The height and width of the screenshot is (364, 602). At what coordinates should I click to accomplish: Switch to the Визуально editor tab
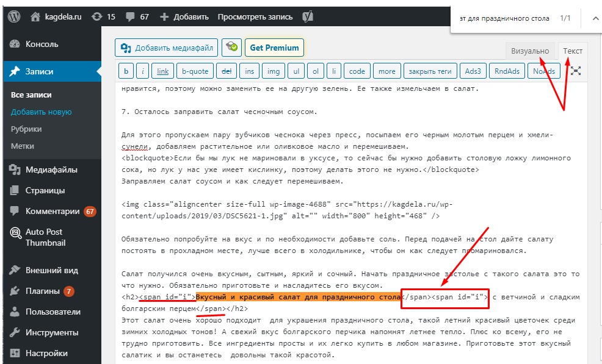530,51
